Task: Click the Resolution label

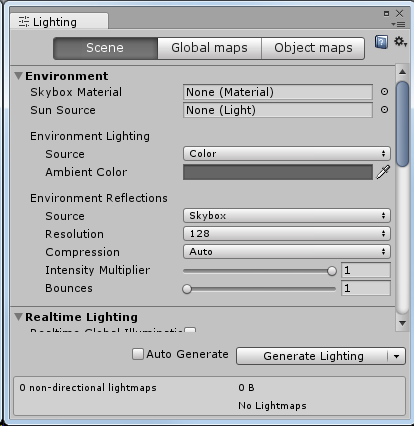Action: coord(74,234)
